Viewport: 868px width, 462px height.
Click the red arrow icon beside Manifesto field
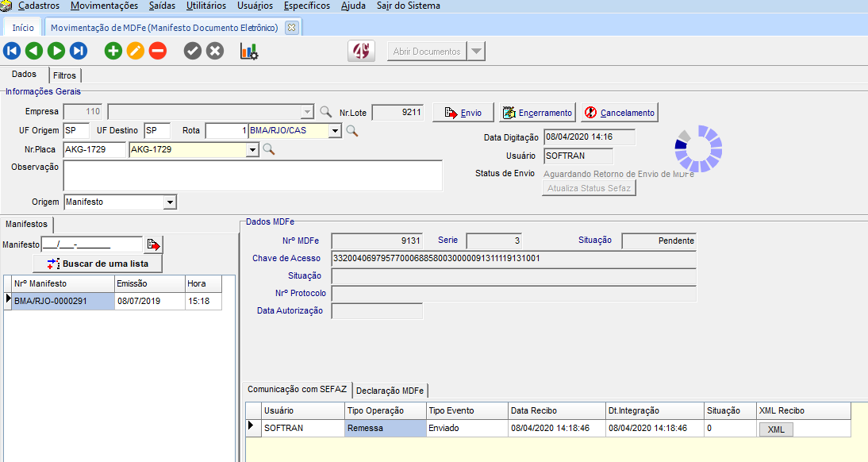pos(154,244)
